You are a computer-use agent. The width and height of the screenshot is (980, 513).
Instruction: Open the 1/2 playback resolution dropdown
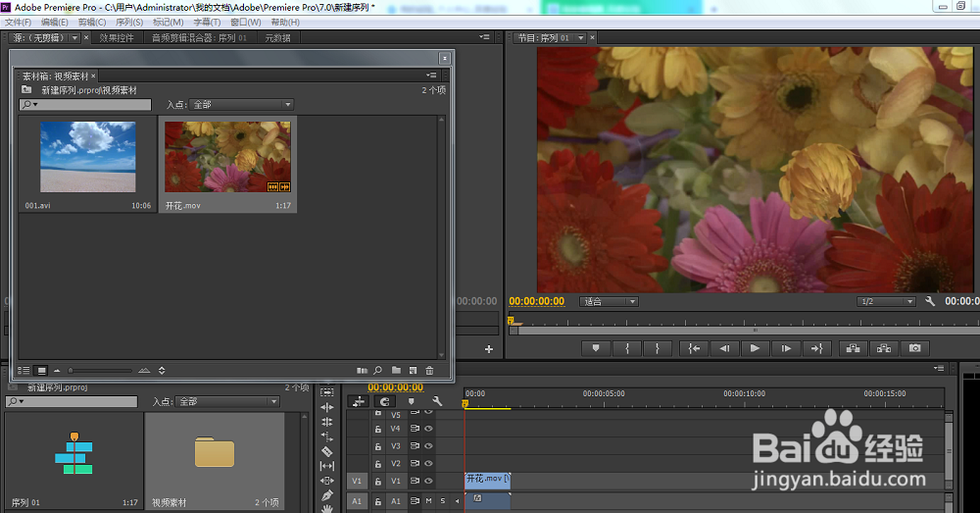coord(886,301)
